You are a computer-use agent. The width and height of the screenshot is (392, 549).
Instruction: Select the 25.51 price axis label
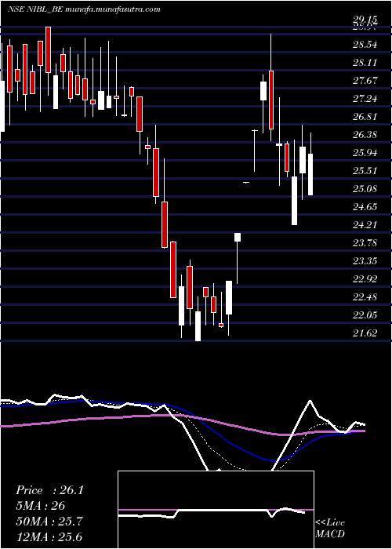coord(366,171)
